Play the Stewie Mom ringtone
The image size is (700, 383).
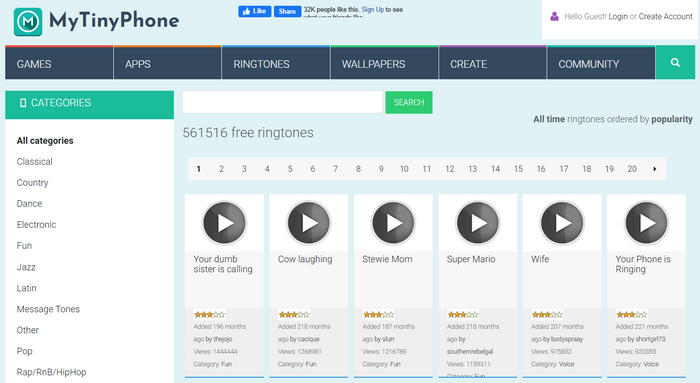(x=393, y=222)
